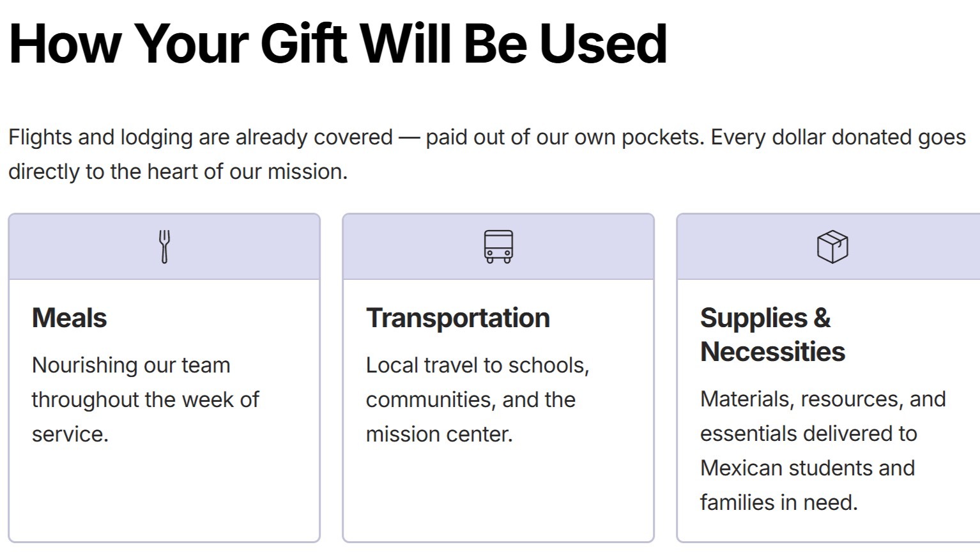This screenshot has height=554, width=980.
Task: Click the "directly to the heart of our mission." line
Action: click(178, 171)
